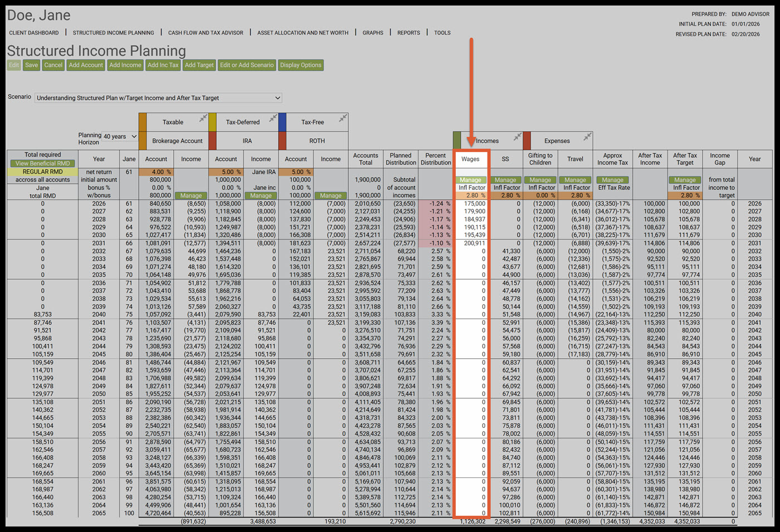The image size is (780, 532).
Task: Edit ROTH net return 5.00 % field
Action: 296,172
